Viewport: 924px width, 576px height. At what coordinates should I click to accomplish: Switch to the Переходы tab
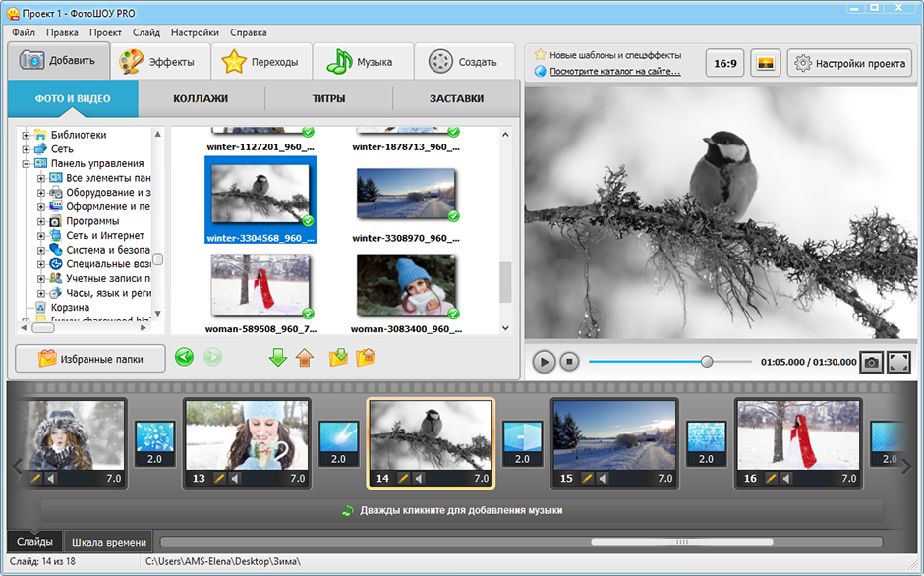[x=262, y=62]
